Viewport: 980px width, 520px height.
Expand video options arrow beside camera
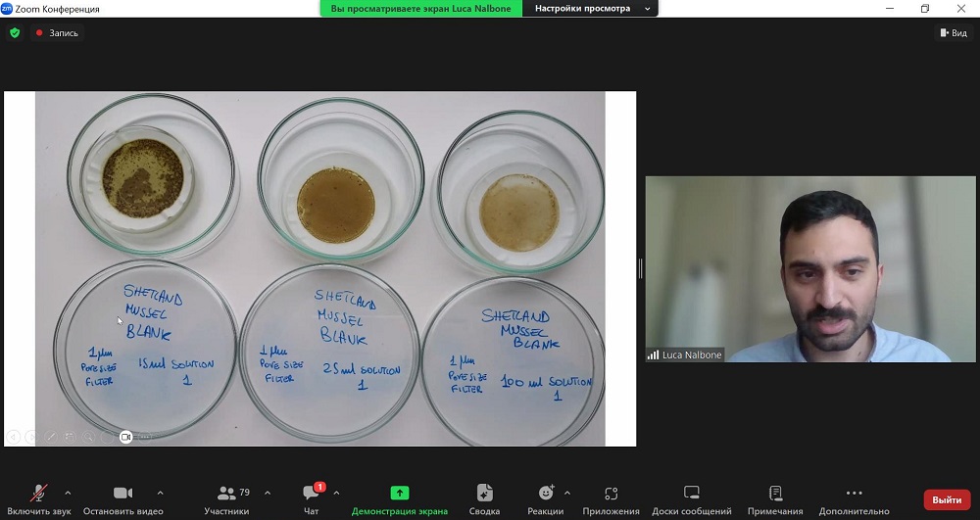pyautogui.click(x=160, y=493)
